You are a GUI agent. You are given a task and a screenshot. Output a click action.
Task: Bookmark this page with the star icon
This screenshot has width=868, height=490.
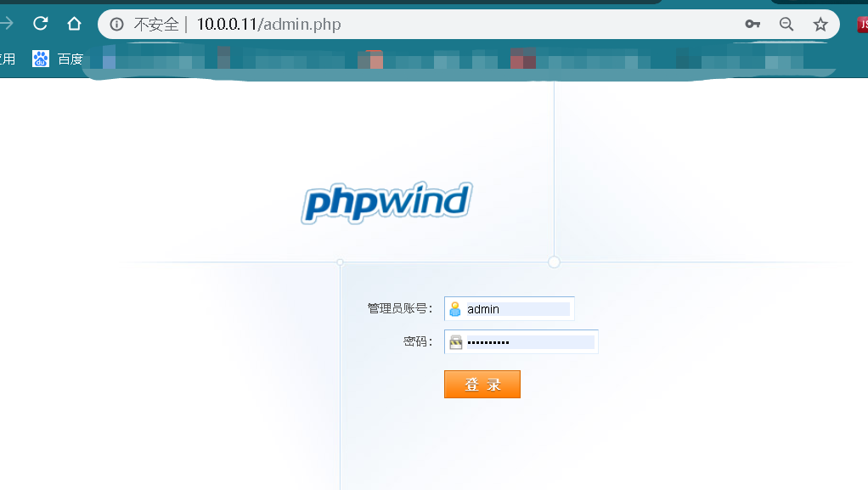tap(820, 24)
